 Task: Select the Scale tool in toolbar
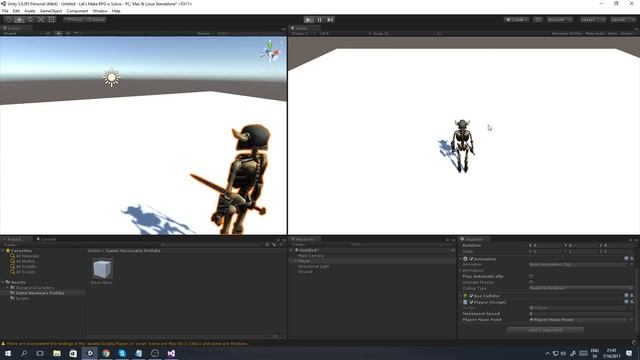(41, 20)
